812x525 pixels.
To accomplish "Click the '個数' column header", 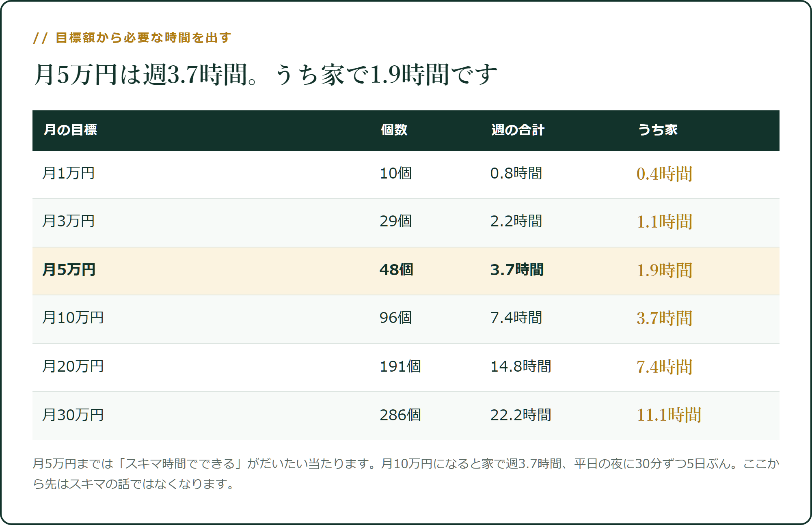I will point(394,130).
